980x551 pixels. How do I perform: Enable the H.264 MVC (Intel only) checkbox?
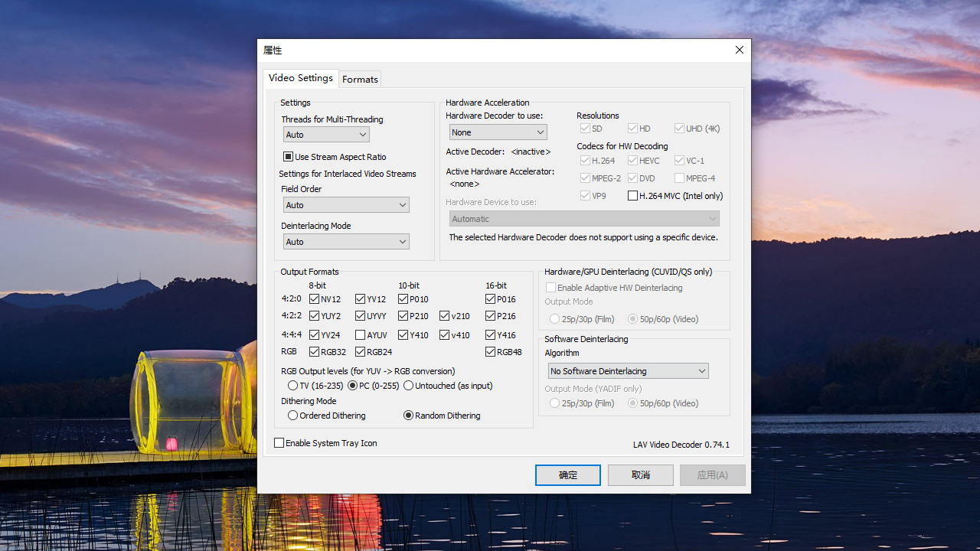[633, 196]
